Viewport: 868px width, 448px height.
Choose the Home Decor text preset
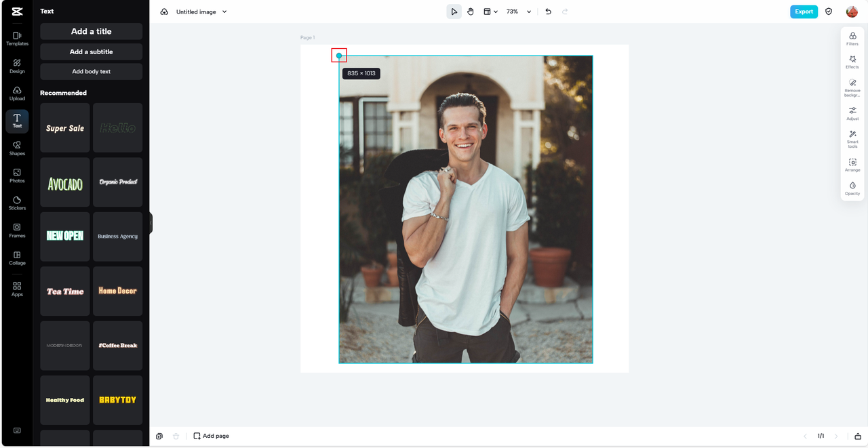click(x=117, y=291)
